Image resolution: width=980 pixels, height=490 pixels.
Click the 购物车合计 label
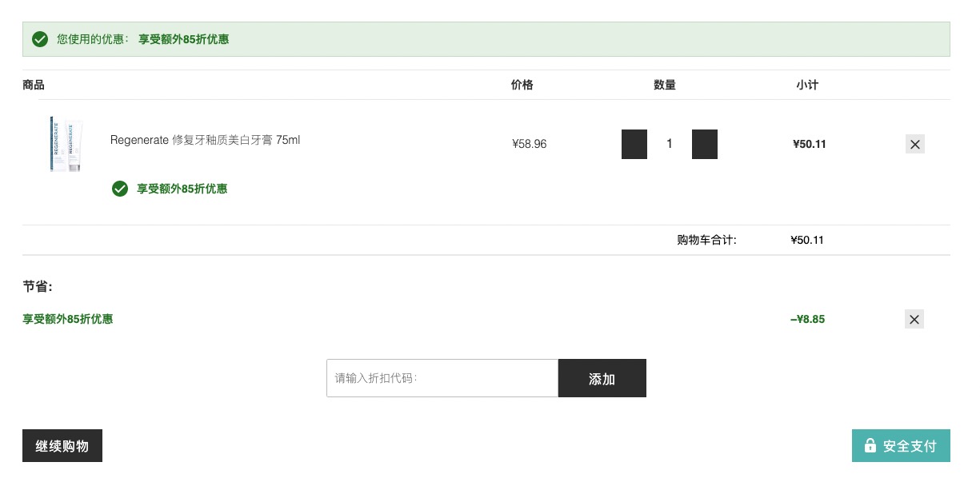tap(706, 240)
